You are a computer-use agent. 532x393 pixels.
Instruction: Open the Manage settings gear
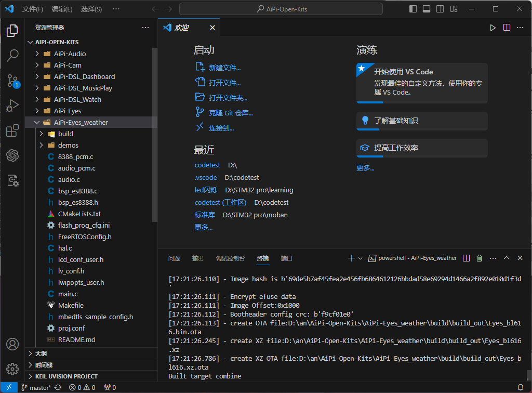point(12,369)
